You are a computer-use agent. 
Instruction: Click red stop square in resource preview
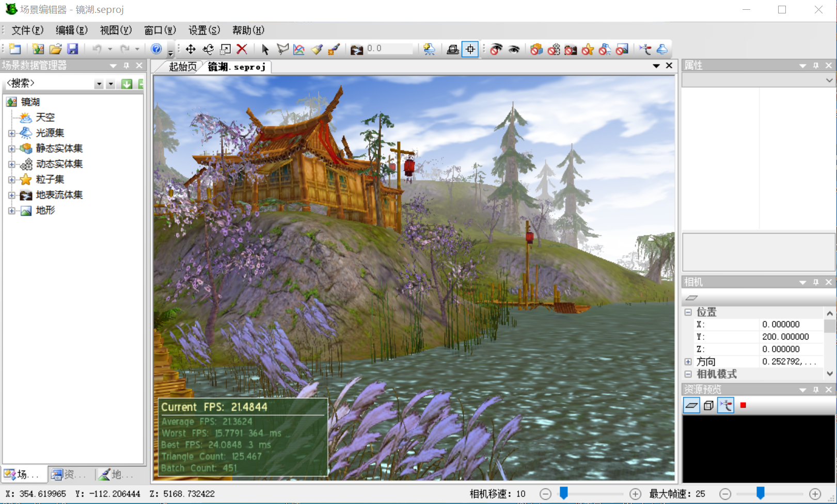[x=743, y=405]
